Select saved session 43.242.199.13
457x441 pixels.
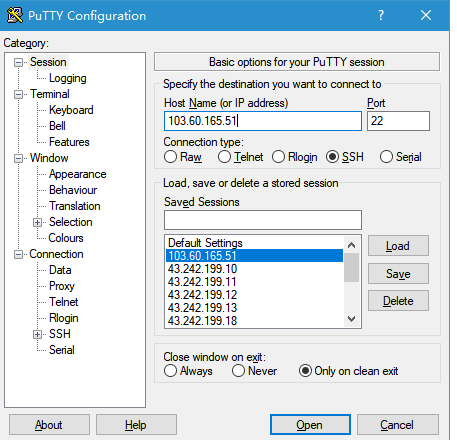click(x=254, y=308)
